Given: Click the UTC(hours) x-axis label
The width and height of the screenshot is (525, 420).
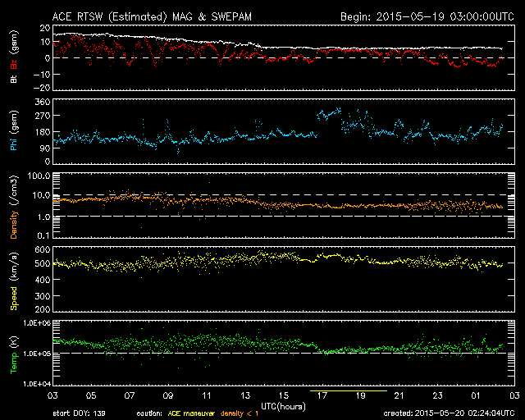Looking at the screenshot, I should [283, 405].
